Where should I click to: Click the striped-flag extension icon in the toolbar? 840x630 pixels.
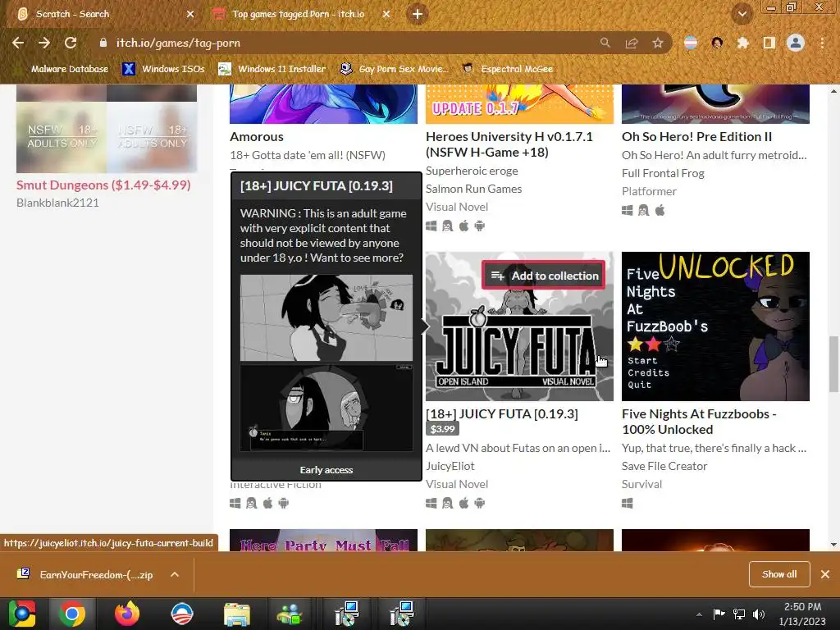click(x=691, y=43)
